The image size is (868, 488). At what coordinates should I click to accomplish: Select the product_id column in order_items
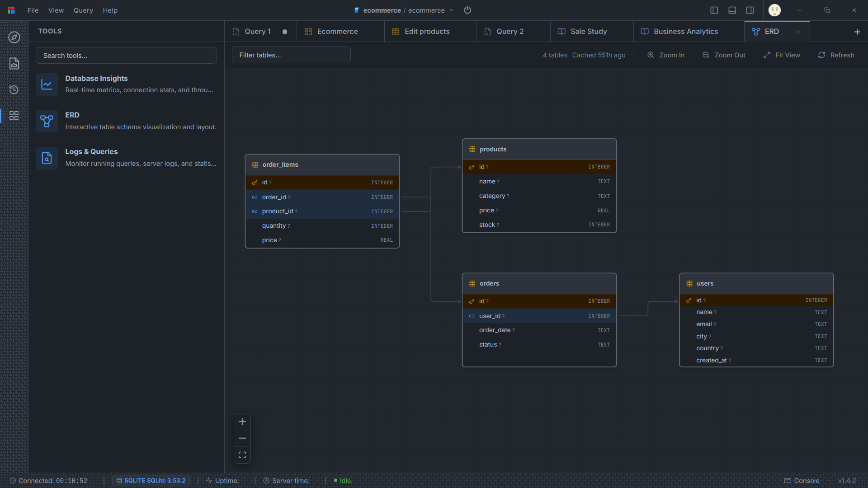coord(322,211)
